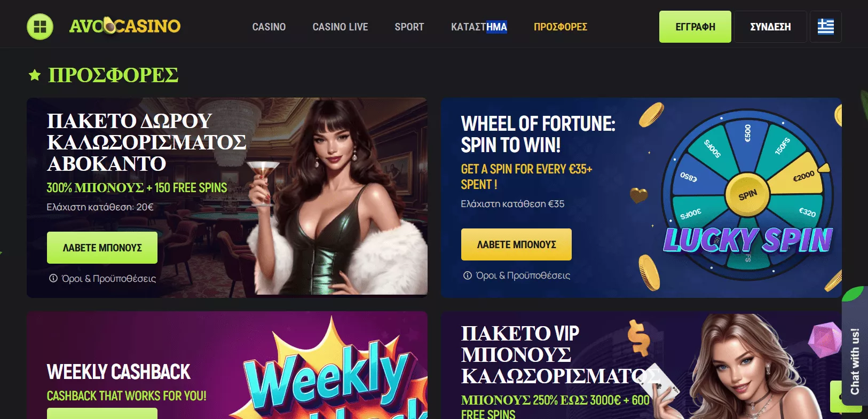This screenshot has height=419, width=868.
Task: Click the green ΕΓΓΡΑΦΗ button
Action: pyautogui.click(x=695, y=27)
